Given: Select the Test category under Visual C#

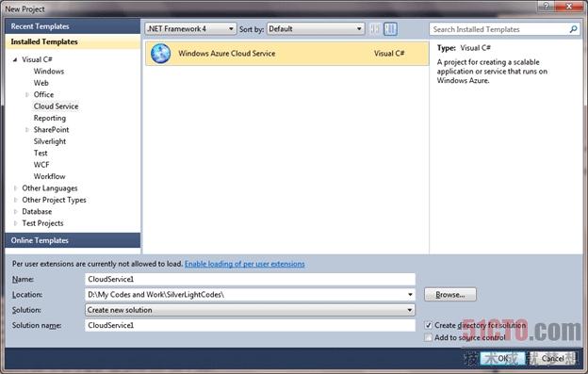Looking at the screenshot, I should pyautogui.click(x=41, y=153).
